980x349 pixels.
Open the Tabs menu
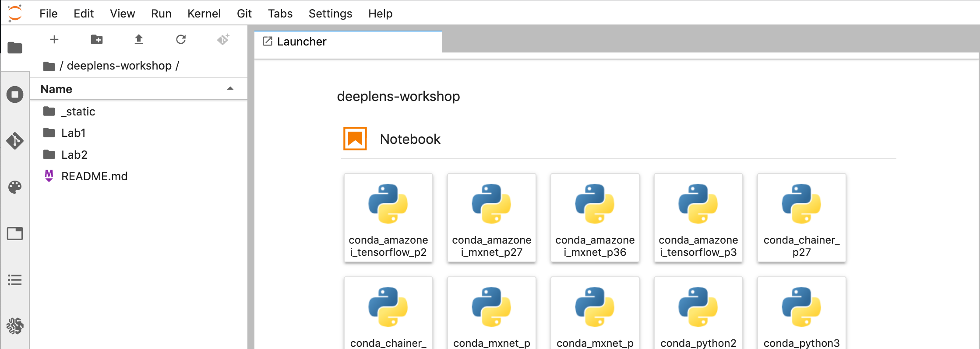280,14
